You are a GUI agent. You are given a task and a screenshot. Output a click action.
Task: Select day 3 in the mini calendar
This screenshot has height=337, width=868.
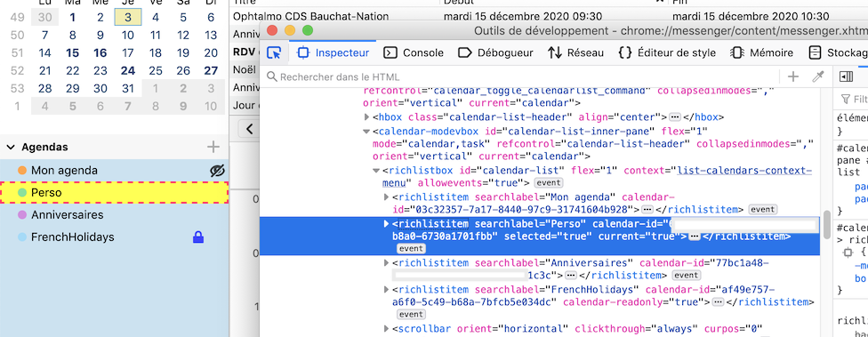click(x=128, y=18)
